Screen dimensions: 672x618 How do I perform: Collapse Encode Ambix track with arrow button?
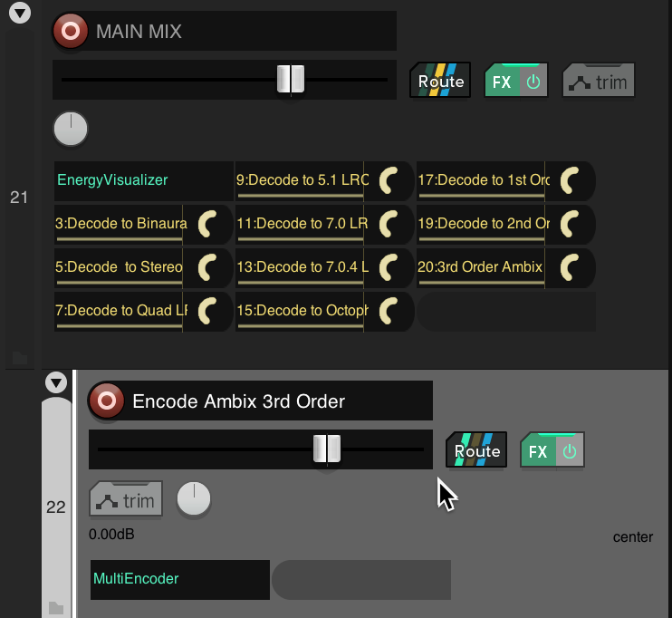pos(56,382)
